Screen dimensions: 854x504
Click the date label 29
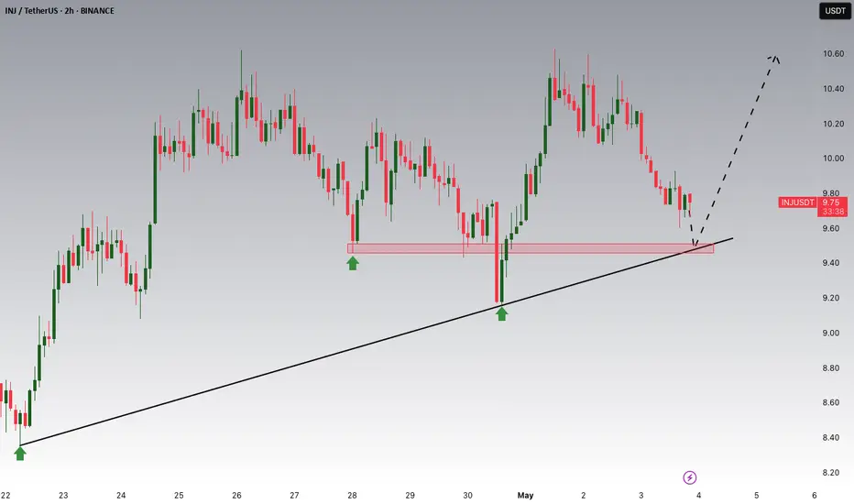pyautogui.click(x=410, y=495)
